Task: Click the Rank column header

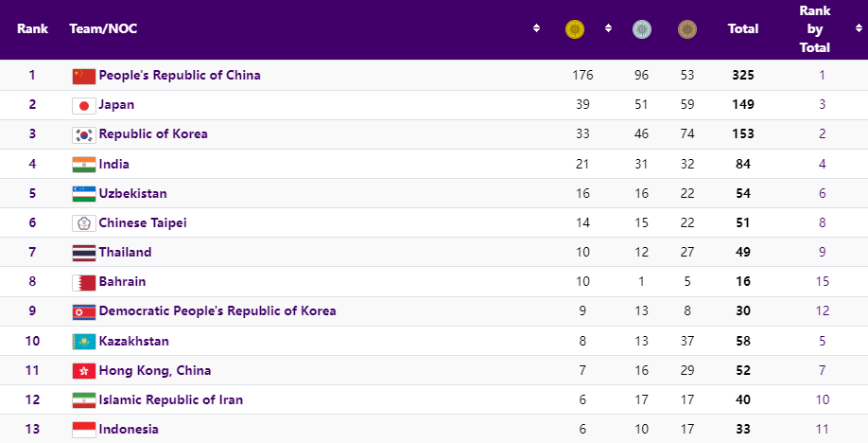Action: click(x=32, y=28)
